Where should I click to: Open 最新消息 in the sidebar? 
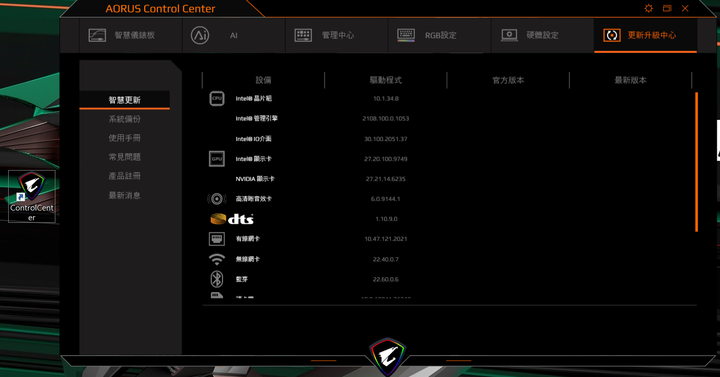(124, 196)
